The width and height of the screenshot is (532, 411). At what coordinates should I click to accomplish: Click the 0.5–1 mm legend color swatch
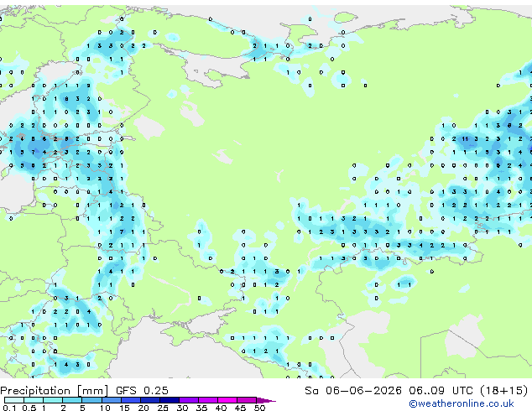(34, 400)
